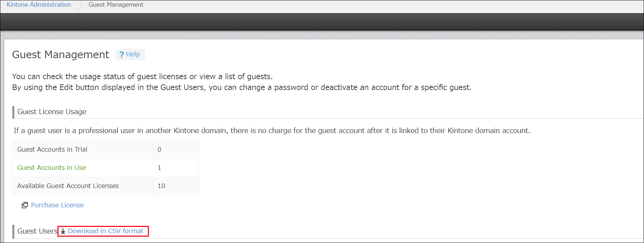Click Download in CSV format
This screenshot has width=644, height=243.
[105, 231]
